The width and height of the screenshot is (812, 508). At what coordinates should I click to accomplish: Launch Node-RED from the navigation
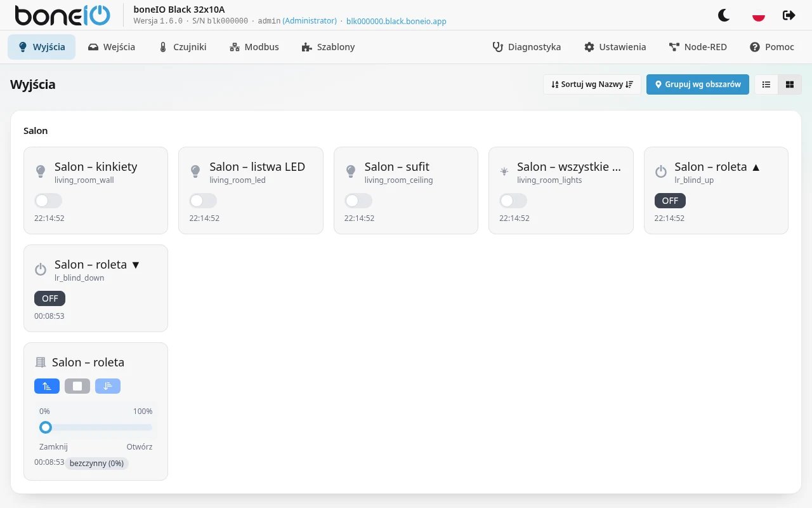tap(698, 47)
